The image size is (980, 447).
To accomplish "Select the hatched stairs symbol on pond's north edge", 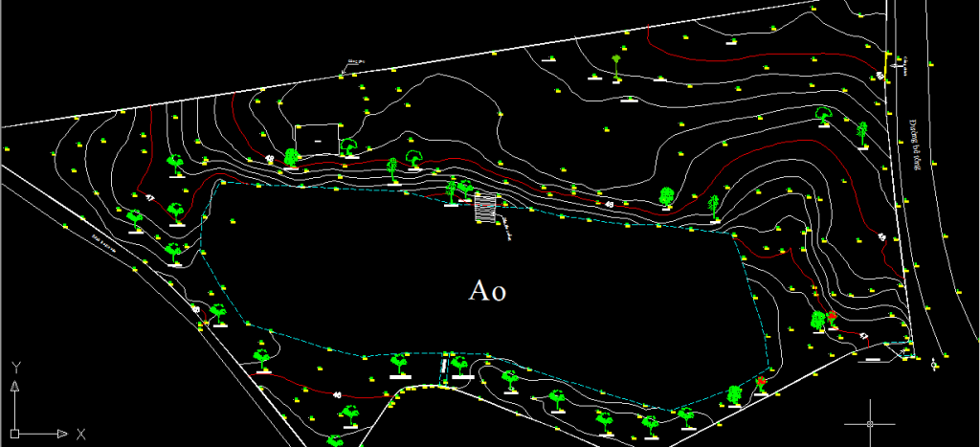I will pyautogui.click(x=487, y=207).
